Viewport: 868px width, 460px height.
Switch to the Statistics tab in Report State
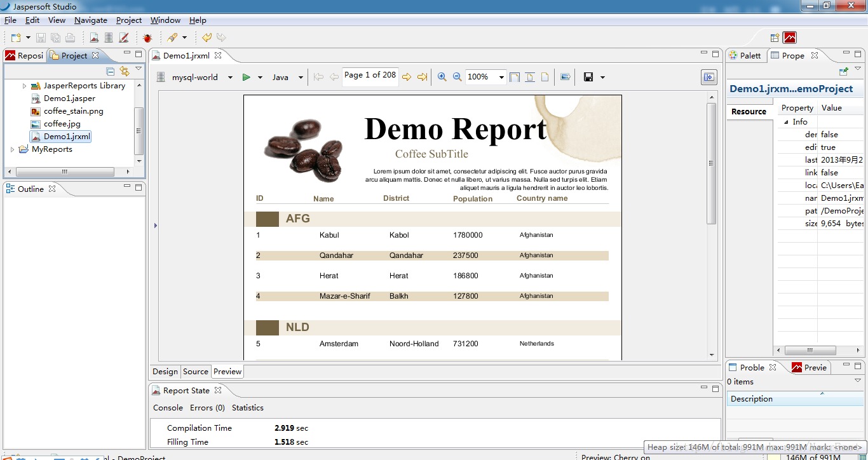coord(247,407)
